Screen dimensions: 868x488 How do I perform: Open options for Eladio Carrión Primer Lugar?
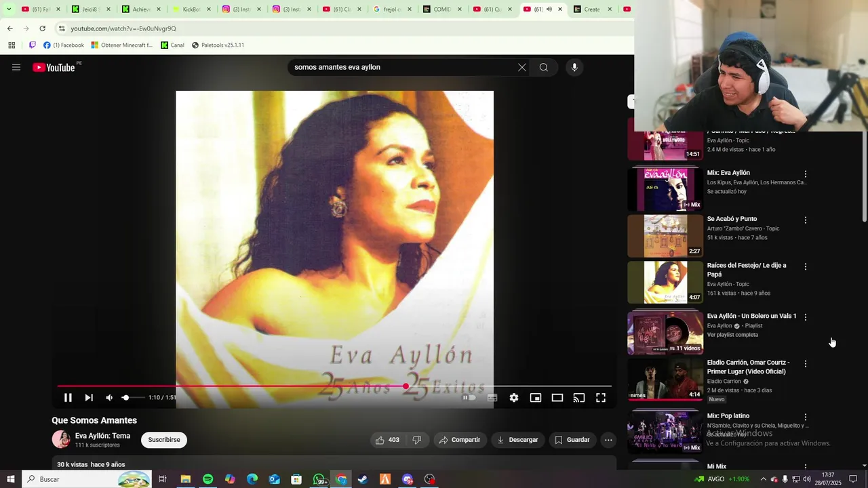(x=806, y=364)
